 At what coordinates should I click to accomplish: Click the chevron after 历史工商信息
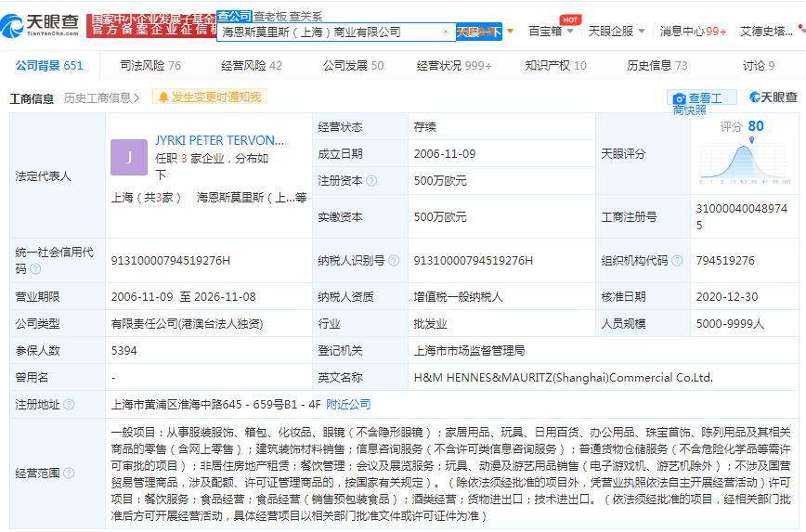[x=136, y=97]
